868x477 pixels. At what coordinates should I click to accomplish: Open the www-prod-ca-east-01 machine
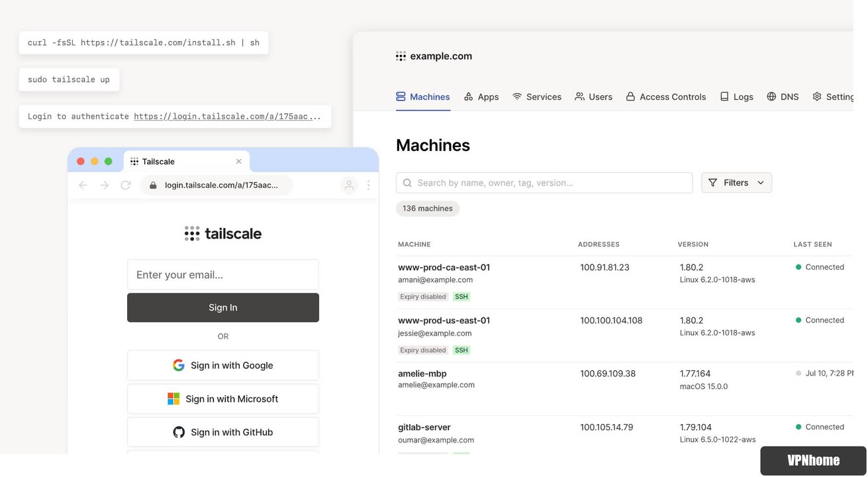pyautogui.click(x=444, y=268)
